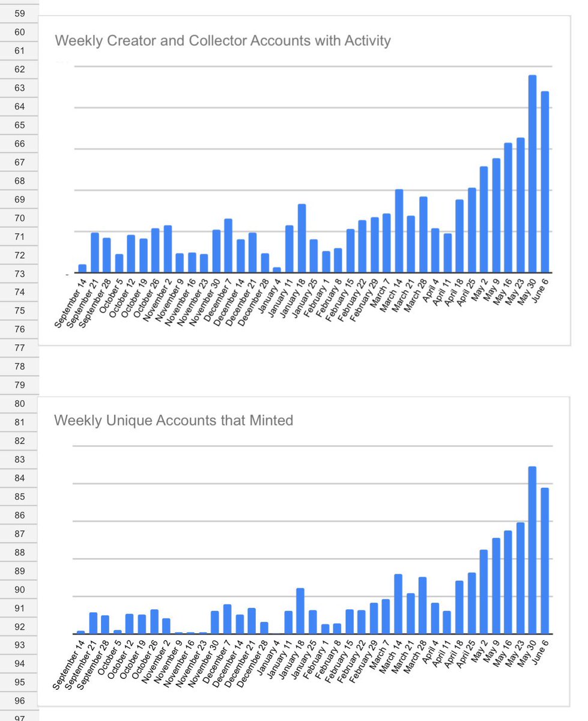Click the bottom chart's empty background area
Viewport: 588px width, 721px height.
(180, 481)
